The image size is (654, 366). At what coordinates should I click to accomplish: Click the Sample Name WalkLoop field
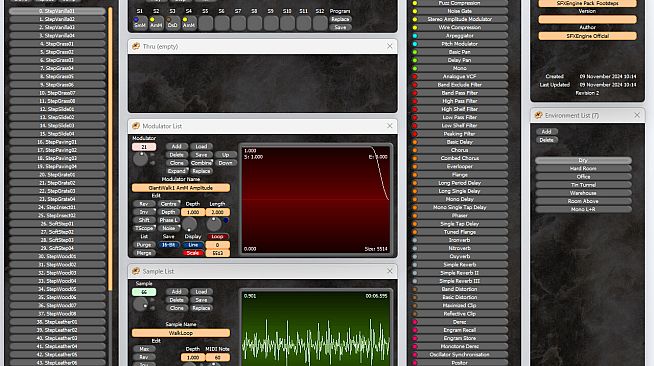[181, 333]
